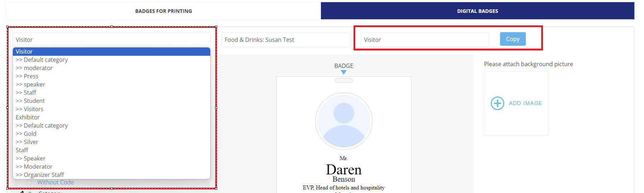644x193 pixels.
Task: Click the plus icon to add background image
Action: click(497, 103)
